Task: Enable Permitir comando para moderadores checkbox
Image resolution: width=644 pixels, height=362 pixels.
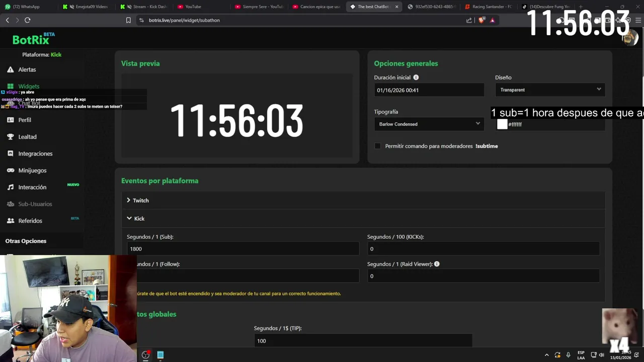Action: coord(377,146)
